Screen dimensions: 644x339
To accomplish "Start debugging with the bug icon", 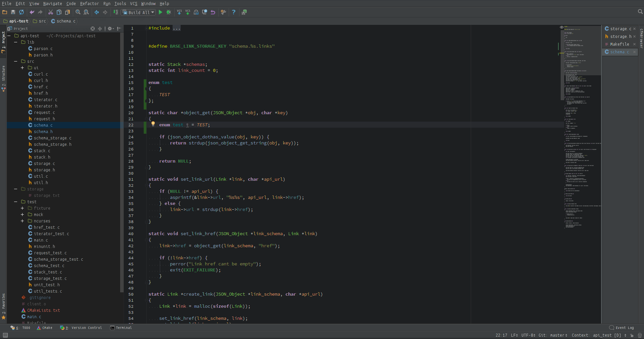I will point(169,12).
